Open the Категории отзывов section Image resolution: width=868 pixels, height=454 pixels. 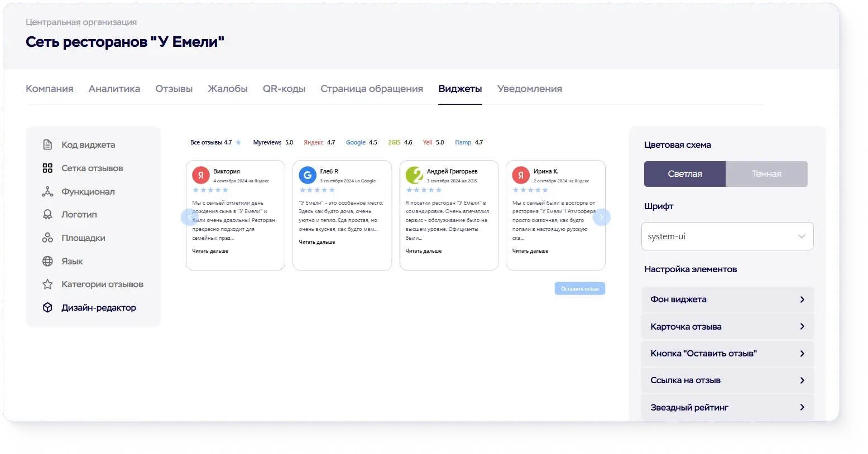tap(102, 284)
